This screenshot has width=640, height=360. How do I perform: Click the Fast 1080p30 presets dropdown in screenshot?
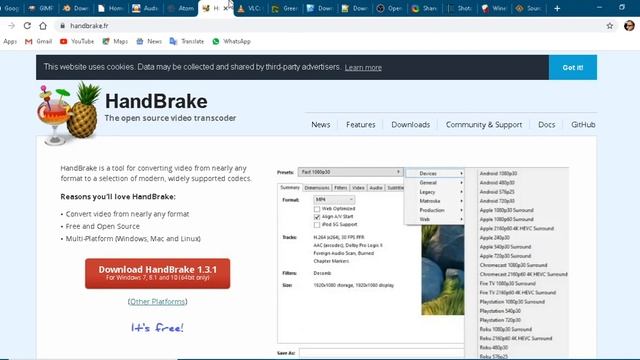coord(350,172)
